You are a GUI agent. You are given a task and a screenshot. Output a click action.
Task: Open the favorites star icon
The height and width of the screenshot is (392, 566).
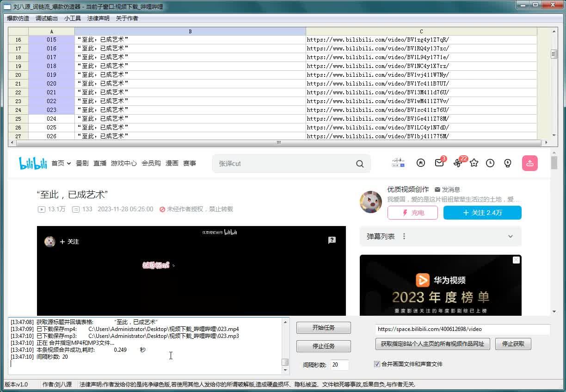[474, 163]
